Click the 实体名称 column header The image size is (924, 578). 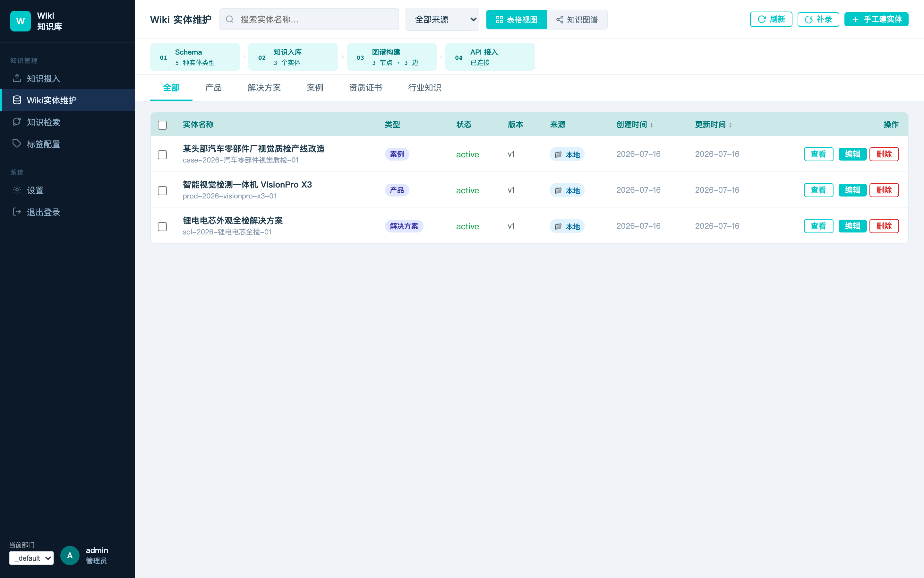click(198, 125)
